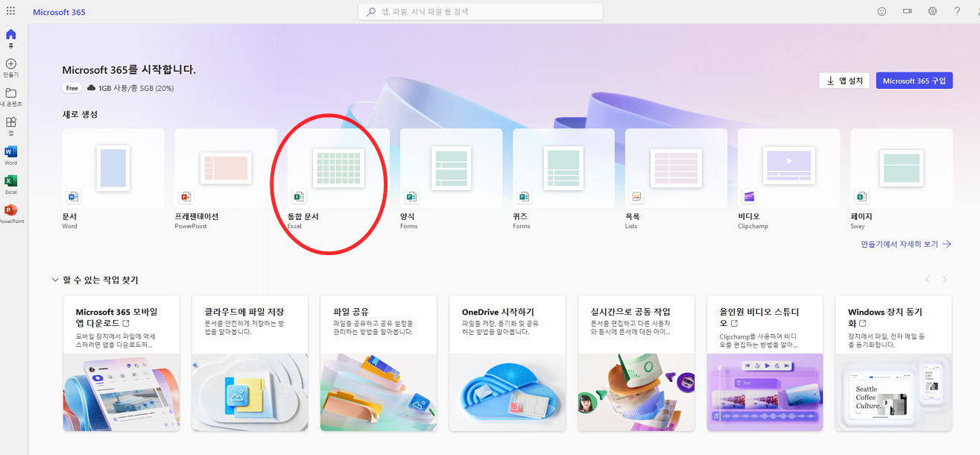Open the video camera icon in header

tap(908, 11)
